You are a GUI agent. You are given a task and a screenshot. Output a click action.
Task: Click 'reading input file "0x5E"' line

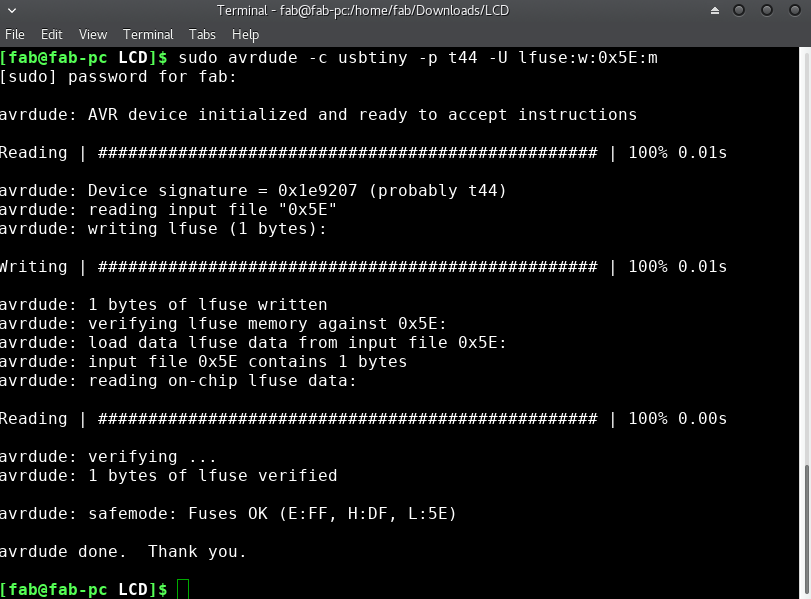coord(168,209)
